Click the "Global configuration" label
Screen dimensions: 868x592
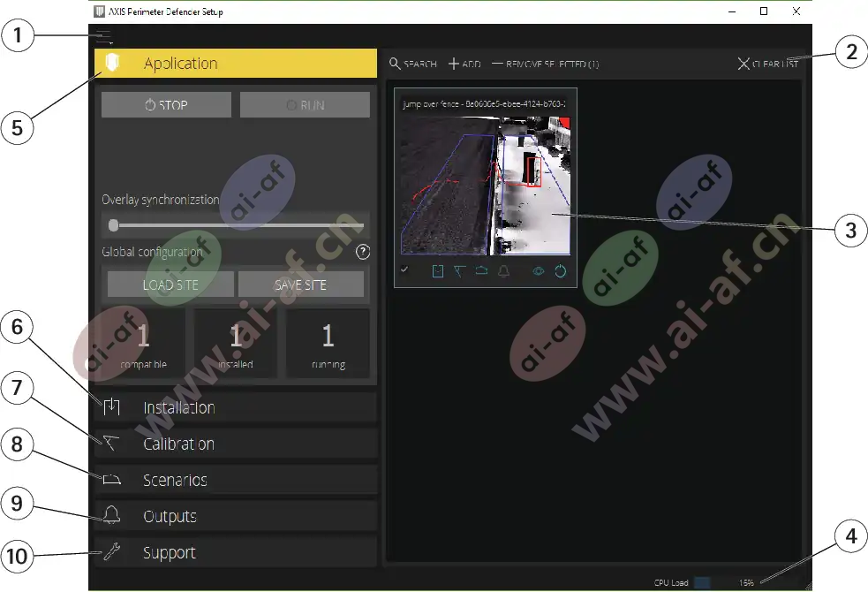(x=152, y=252)
